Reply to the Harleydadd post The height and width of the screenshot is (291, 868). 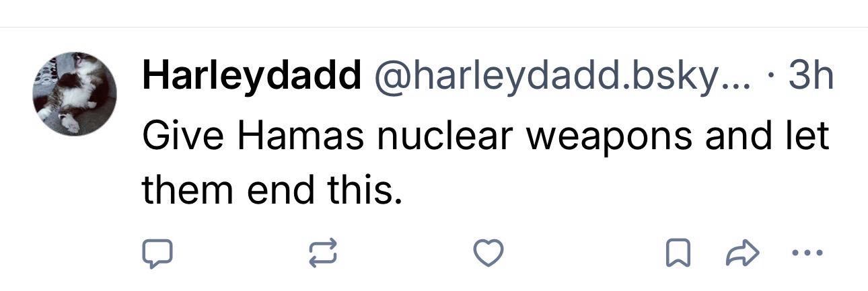coord(157,253)
